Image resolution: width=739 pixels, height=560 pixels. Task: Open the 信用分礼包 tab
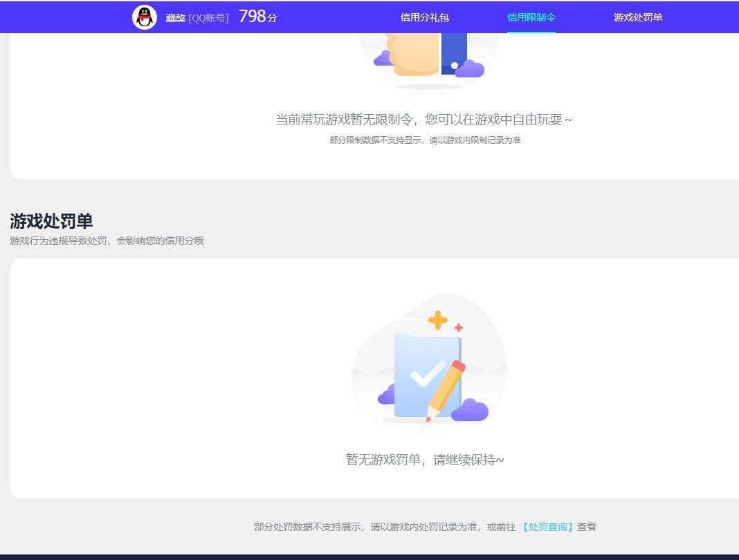pyautogui.click(x=424, y=17)
